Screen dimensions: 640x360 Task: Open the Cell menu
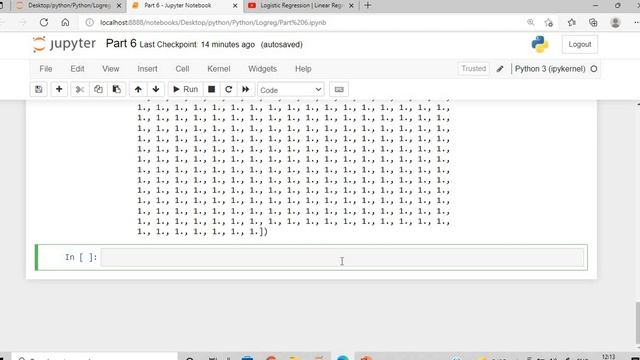click(182, 69)
